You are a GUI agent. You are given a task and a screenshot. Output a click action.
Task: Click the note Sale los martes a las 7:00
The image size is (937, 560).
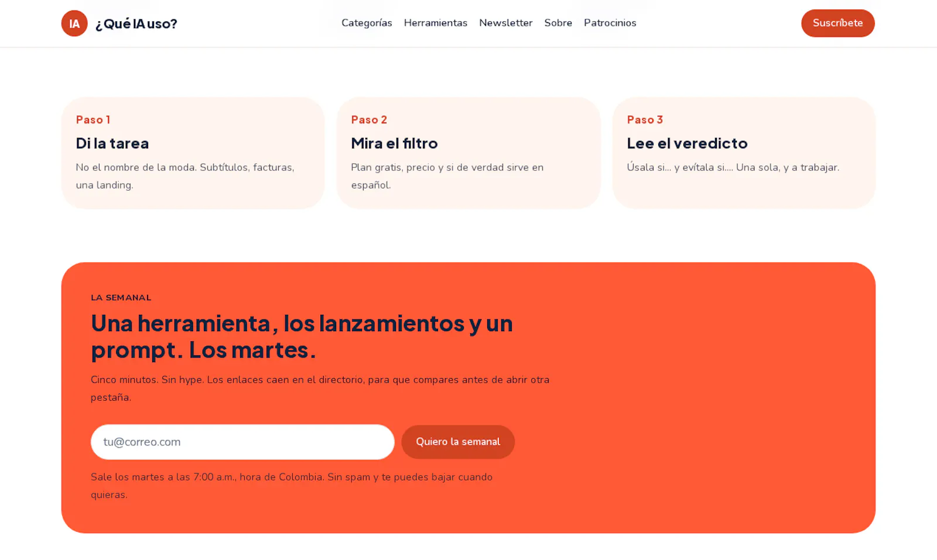(292, 486)
